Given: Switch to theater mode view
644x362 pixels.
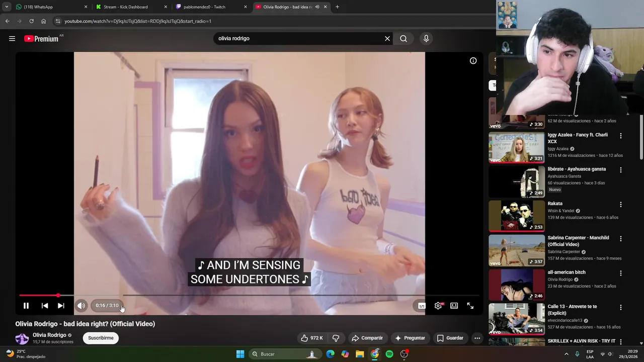Looking at the screenshot, I should [x=454, y=306].
